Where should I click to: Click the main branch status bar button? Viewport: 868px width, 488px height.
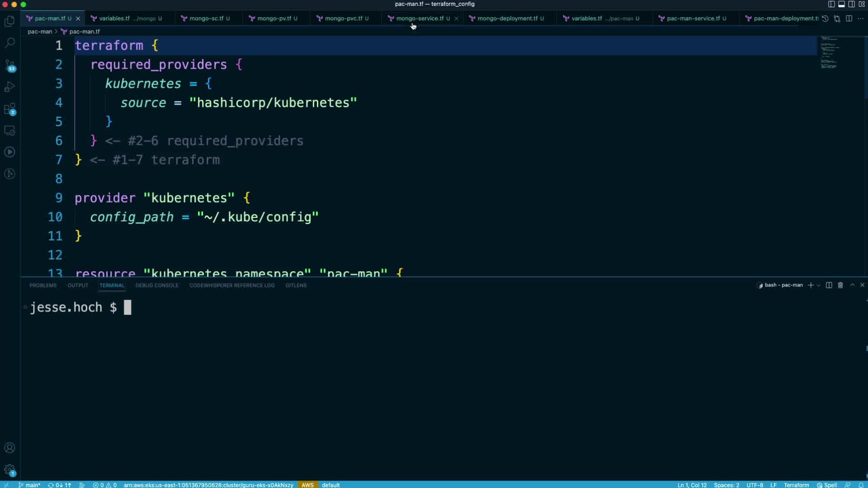click(x=29, y=485)
